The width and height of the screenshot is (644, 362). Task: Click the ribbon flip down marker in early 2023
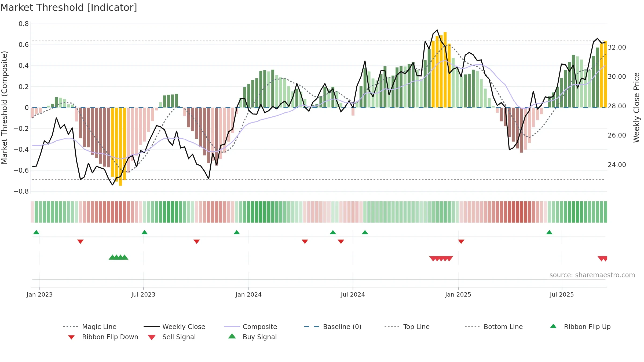[80, 242]
